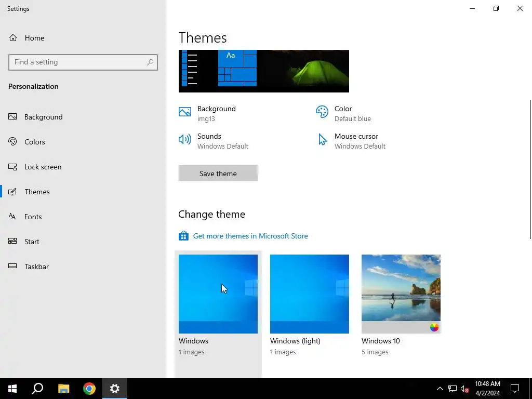This screenshot has height=399, width=532.
Task: Go to Colors settings page
Action: pyautogui.click(x=83, y=142)
